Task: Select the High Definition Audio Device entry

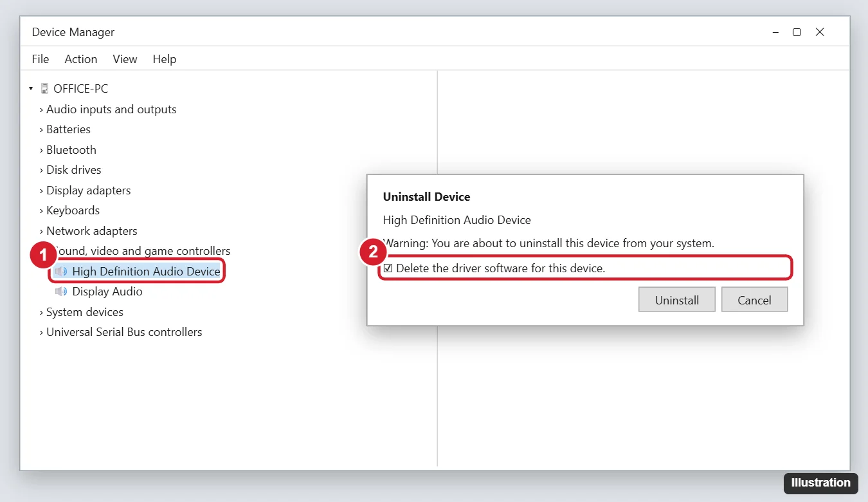Action: tap(146, 272)
